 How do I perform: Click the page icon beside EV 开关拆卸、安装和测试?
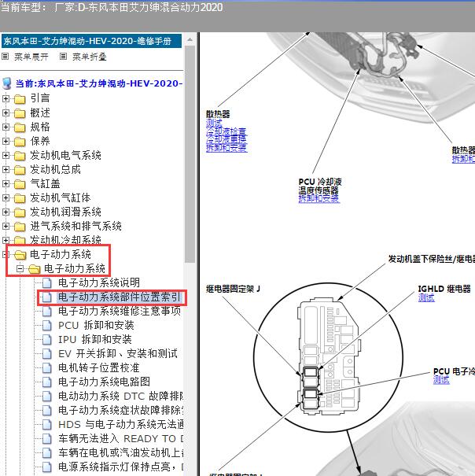(46, 354)
